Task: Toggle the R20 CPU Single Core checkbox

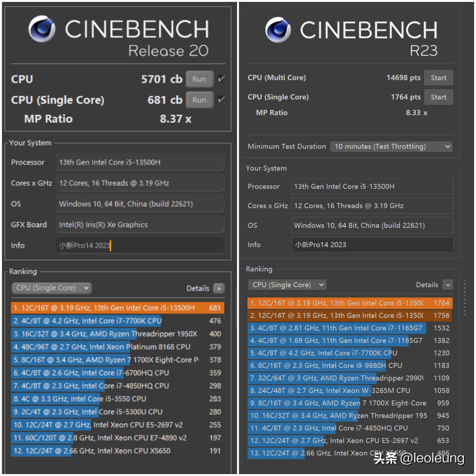Action: click(x=221, y=100)
